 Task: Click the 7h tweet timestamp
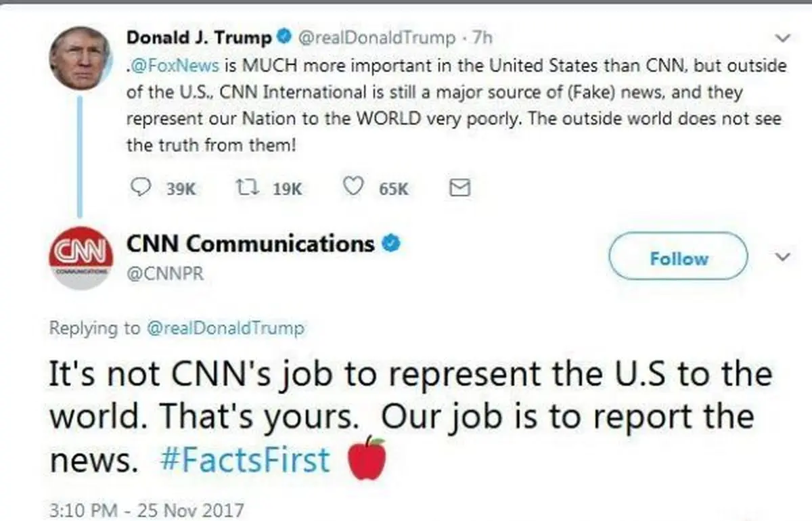click(x=482, y=38)
